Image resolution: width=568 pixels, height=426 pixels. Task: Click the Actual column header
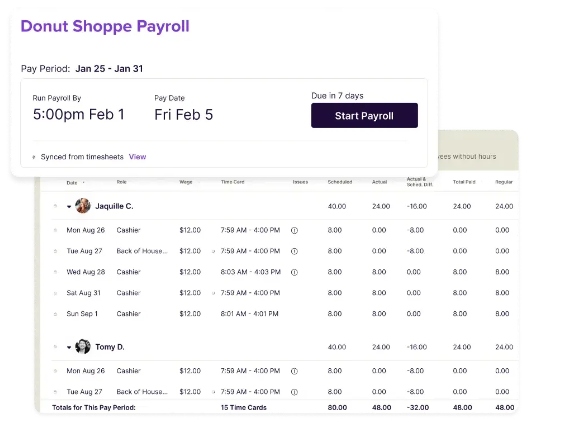tap(380, 182)
